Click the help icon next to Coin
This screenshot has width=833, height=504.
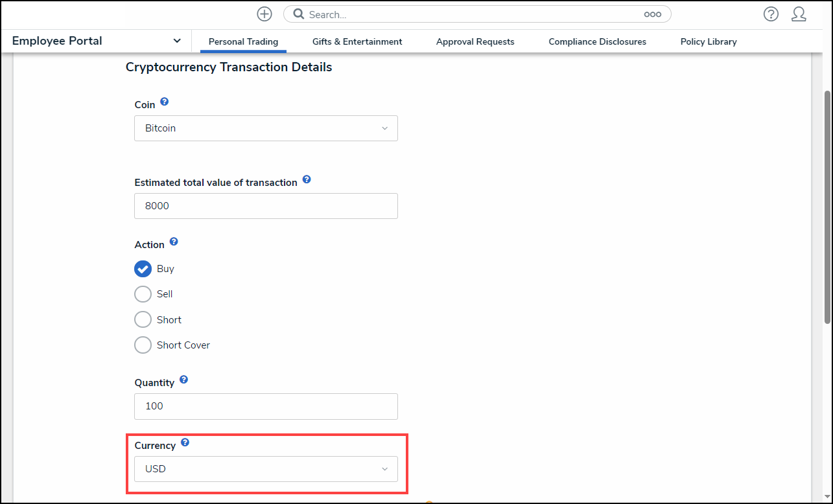165,102
